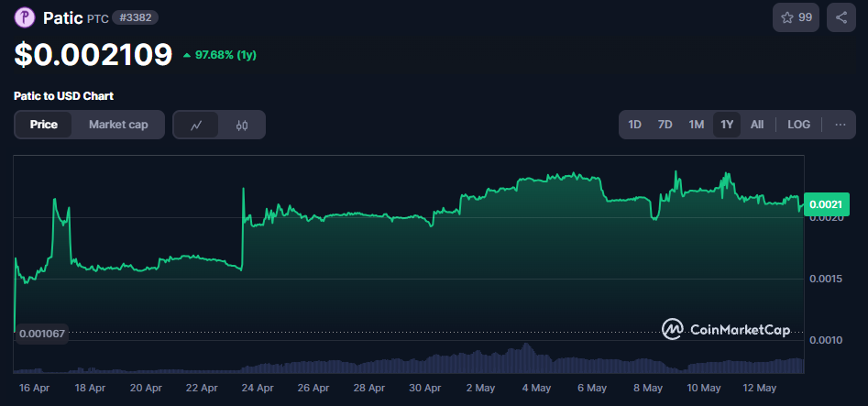
Task: Click the green 0.0021 current price tag
Action: (826, 204)
